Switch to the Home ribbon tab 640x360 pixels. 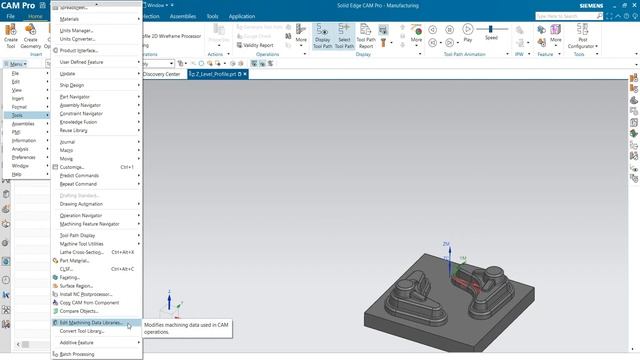coord(35,16)
